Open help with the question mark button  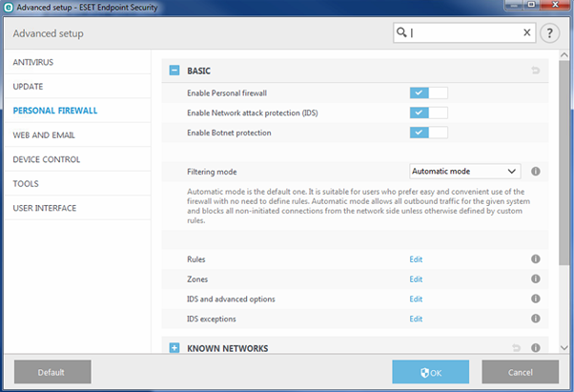click(x=549, y=33)
